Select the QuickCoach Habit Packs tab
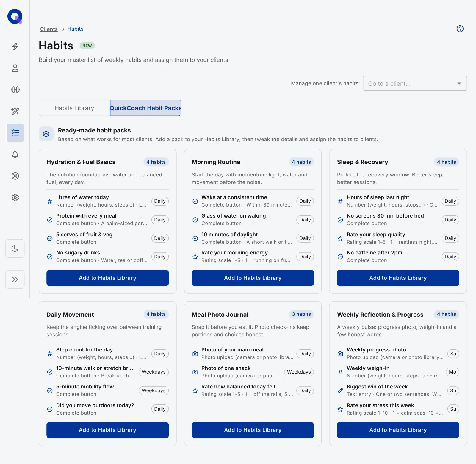The image size is (476, 464). coord(145,108)
